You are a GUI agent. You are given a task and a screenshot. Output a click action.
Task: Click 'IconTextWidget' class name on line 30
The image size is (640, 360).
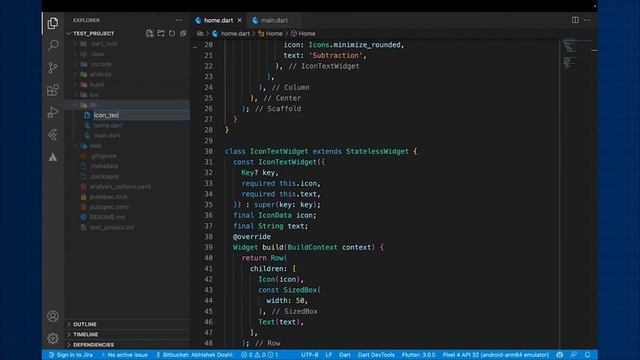(279, 151)
